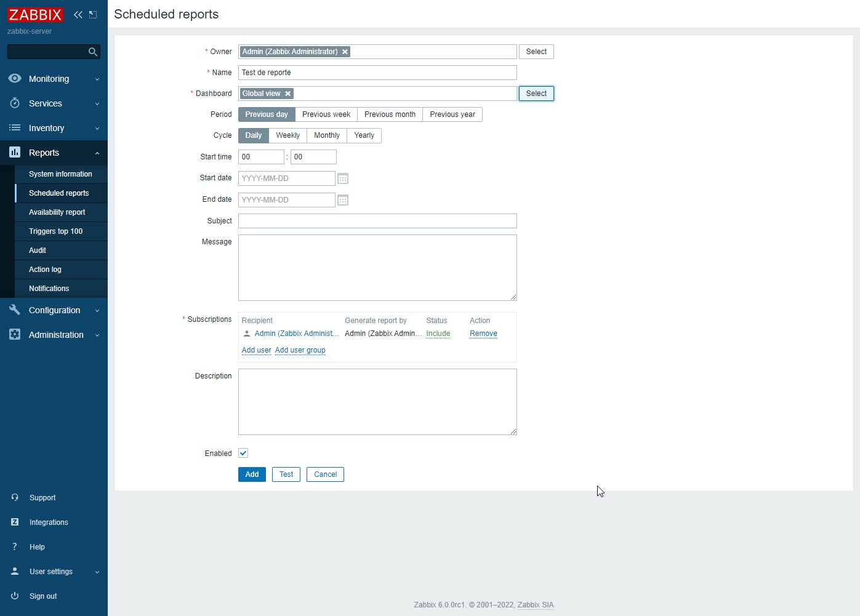Remove Global view tag from Dashboard
Image resolution: width=860 pixels, height=616 pixels.
click(x=287, y=94)
